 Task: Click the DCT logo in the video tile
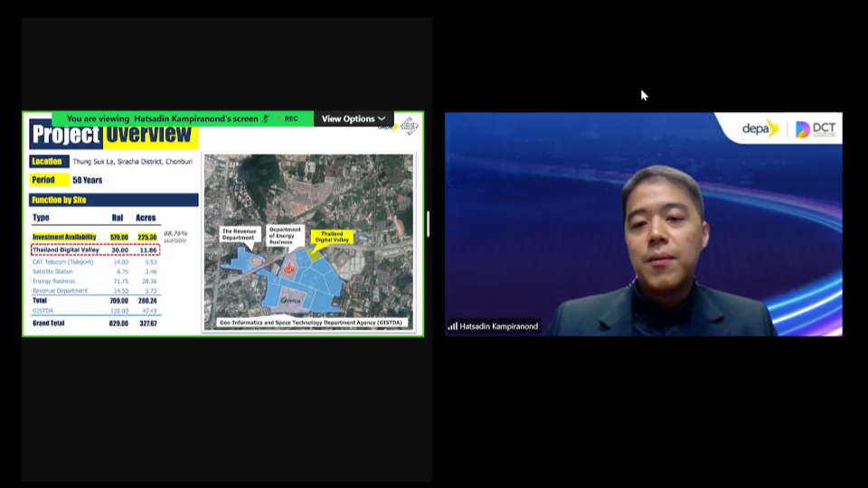point(816,129)
